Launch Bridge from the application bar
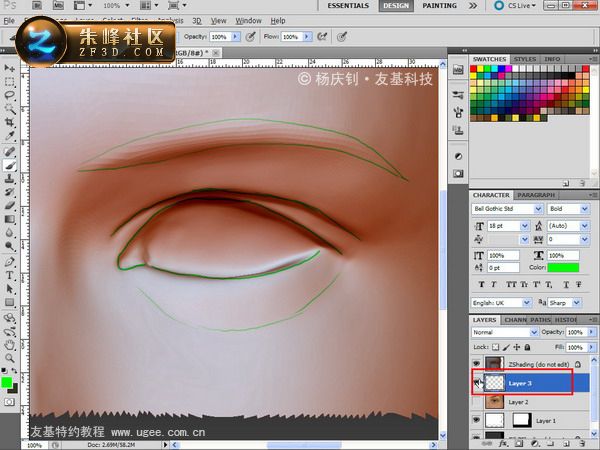Image resolution: width=600 pixels, height=450 pixels. [37, 5]
